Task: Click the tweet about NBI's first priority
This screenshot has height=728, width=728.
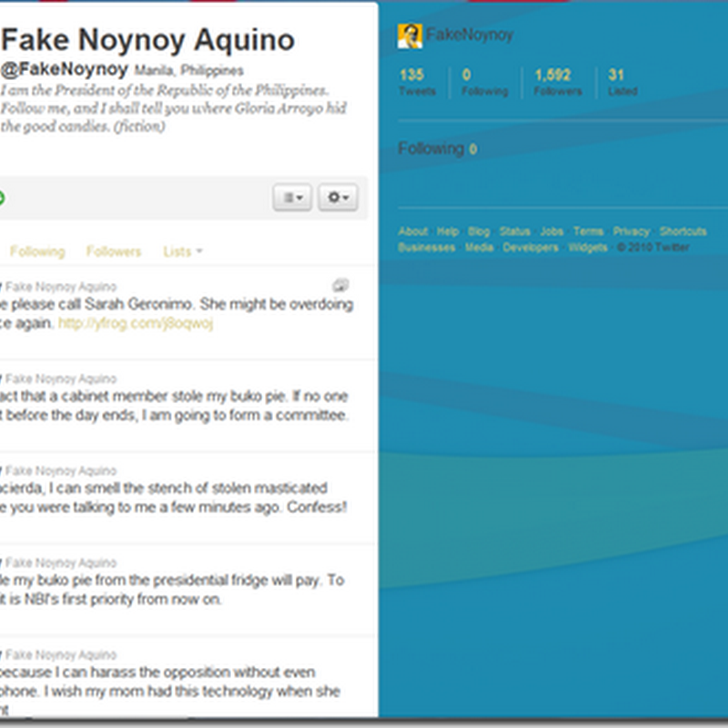Action: [172, 589]
